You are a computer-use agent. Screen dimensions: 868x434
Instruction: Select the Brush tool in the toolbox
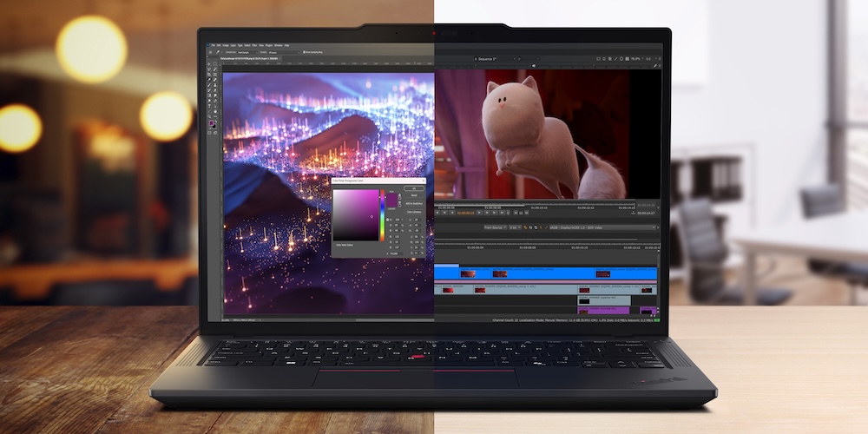coord(209,85)
